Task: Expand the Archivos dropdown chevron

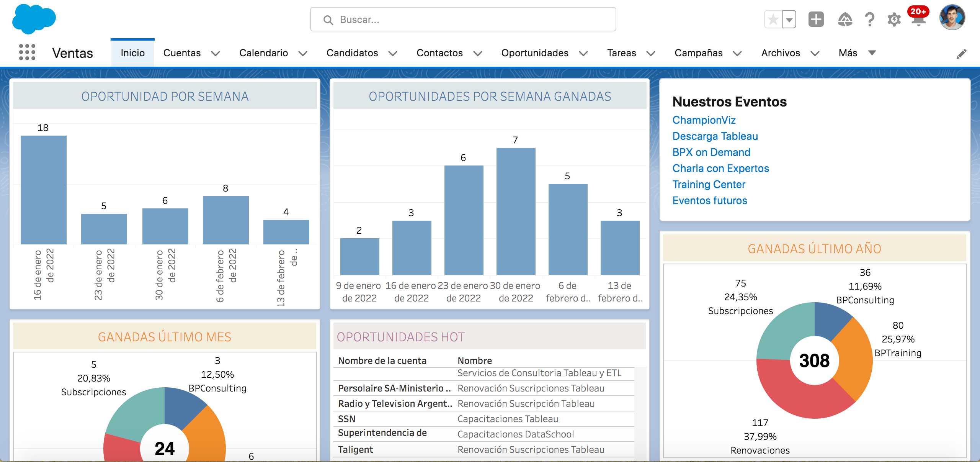Action: click(815, 53)
